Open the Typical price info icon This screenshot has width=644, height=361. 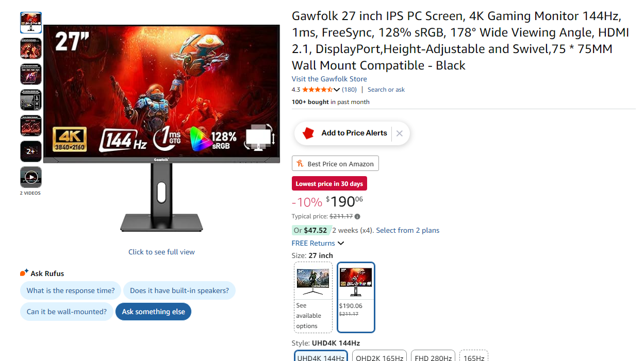357,217
